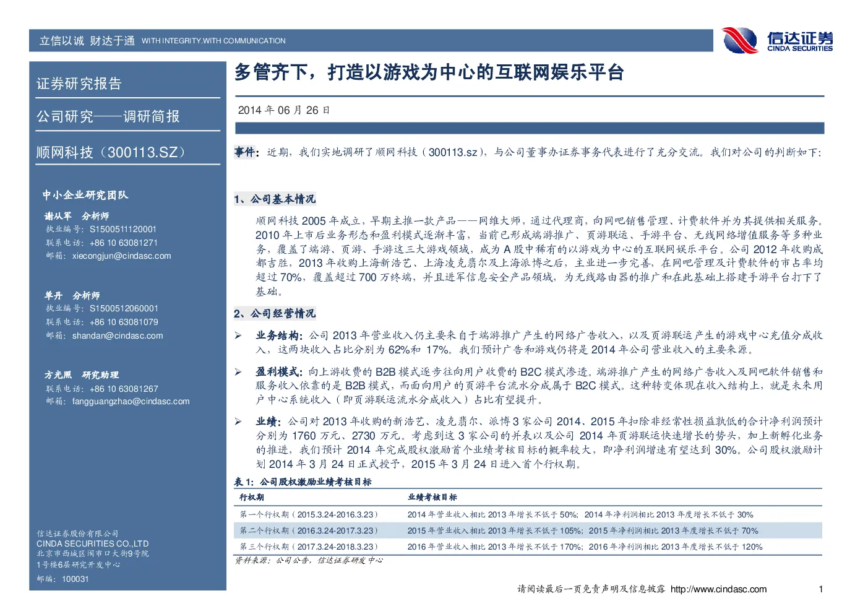Click the bullet arrow beside 业绩
Image resolution: width=868 pixels, height=614 pixels.
pyautogui.click(x=238, y=422)
